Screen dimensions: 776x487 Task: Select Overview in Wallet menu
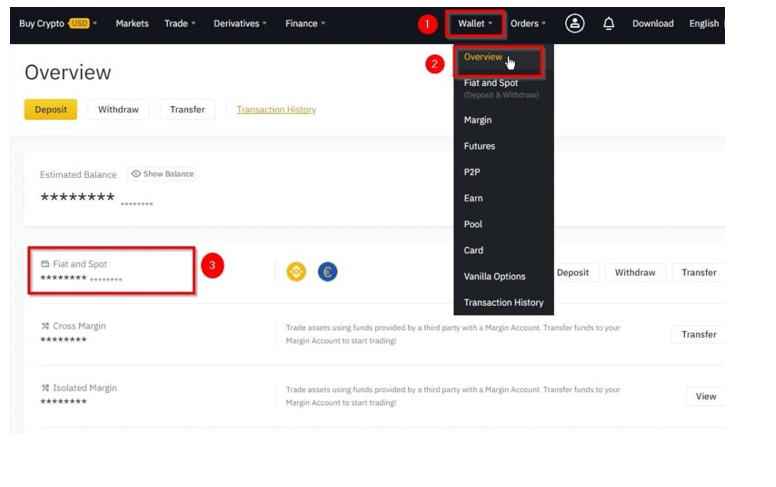[483, 57]
